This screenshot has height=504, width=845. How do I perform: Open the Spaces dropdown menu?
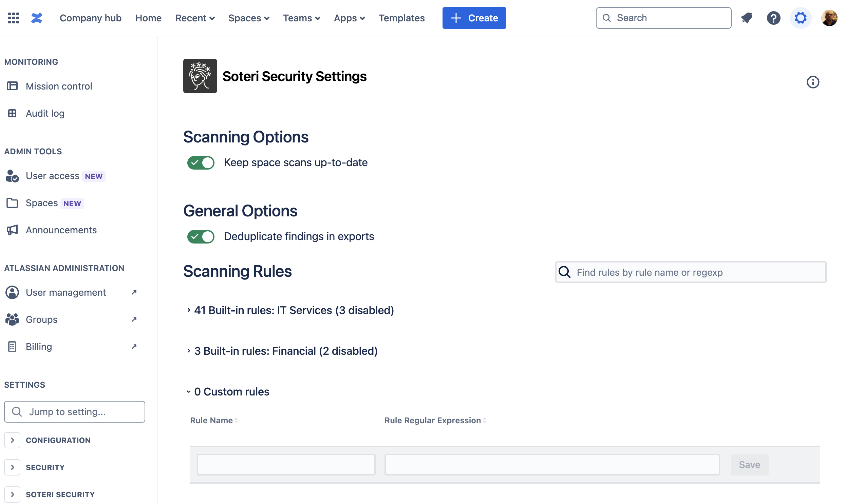click(249, 18)
